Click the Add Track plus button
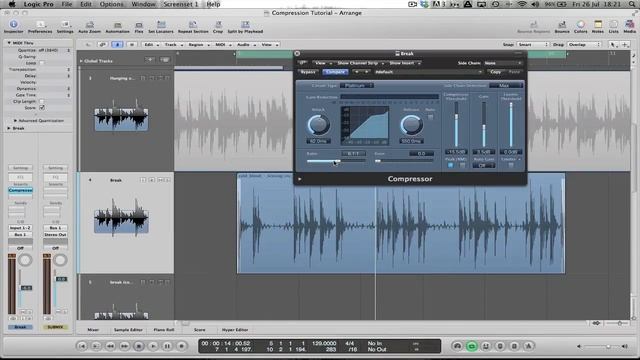The image size is (640, 360). pyautogui.click(x=150, y=60)
